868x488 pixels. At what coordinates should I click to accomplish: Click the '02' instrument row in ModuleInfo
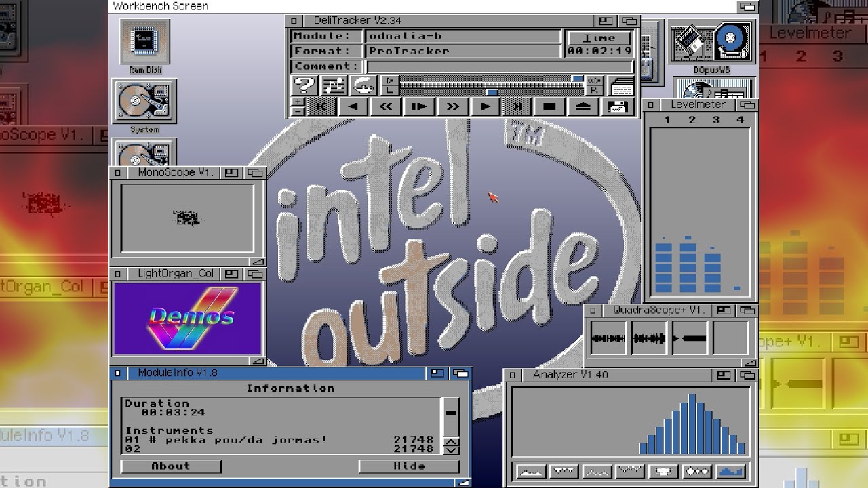coord(279,449)
